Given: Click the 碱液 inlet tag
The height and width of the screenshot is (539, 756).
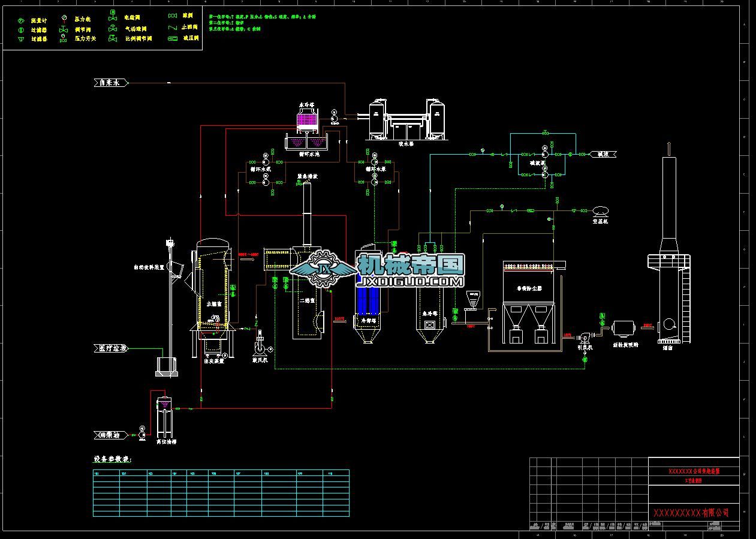Looking at the screenshot, I should click(x=603, y=154).
